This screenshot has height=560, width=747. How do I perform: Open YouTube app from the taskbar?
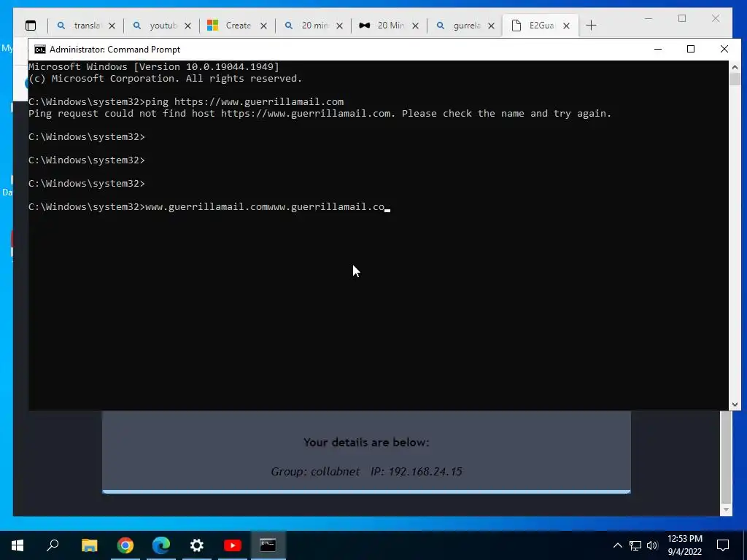point(233,545)
